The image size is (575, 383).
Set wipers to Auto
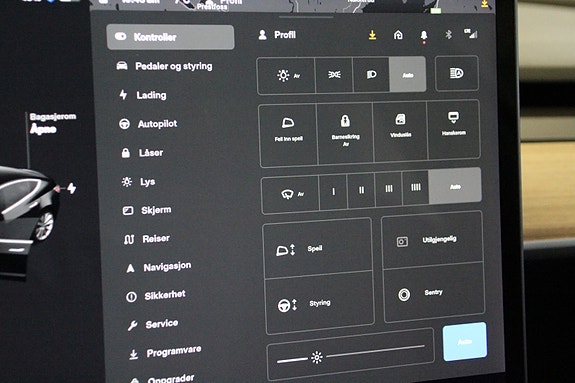point(455,186)
